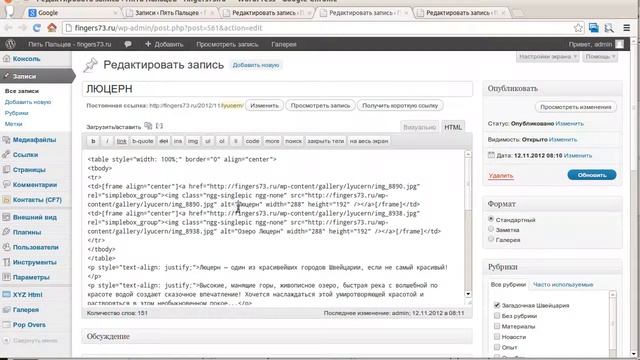Screen dimensions: 640x360
Task: Uncheck the Загадочная Швейцария category
Action: [x=497, y=305]
